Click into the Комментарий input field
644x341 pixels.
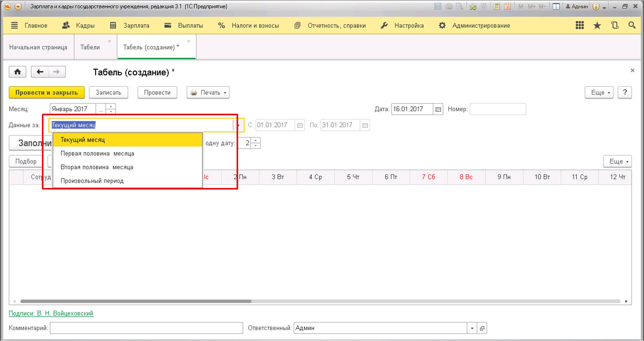coord(146,328)
